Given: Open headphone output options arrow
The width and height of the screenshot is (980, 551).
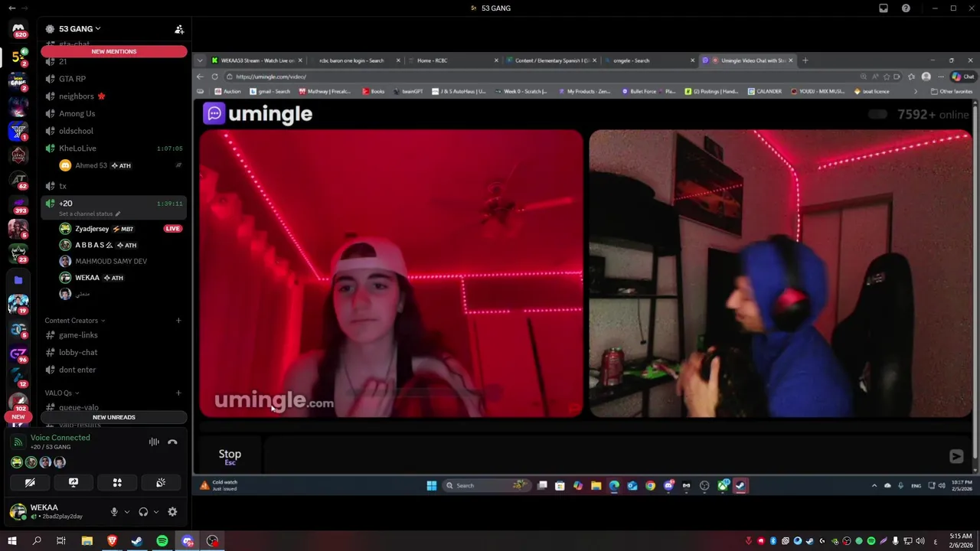Looking at the screenshot, I should pyautogui.click(x=156, y=512).
